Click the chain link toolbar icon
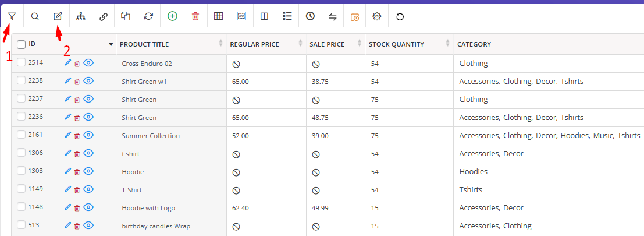 click(104, 16)
